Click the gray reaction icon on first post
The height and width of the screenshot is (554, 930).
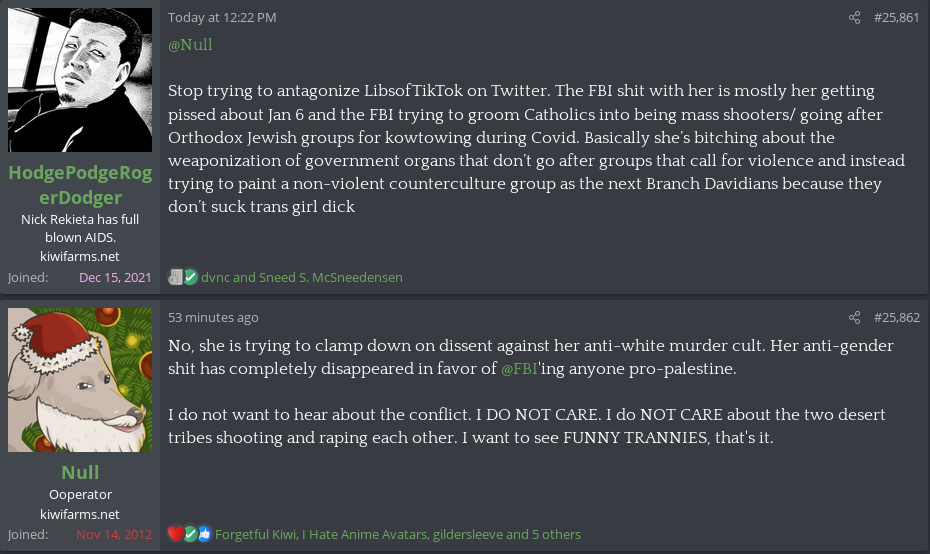pyautogui.click(x=175, y=277)
